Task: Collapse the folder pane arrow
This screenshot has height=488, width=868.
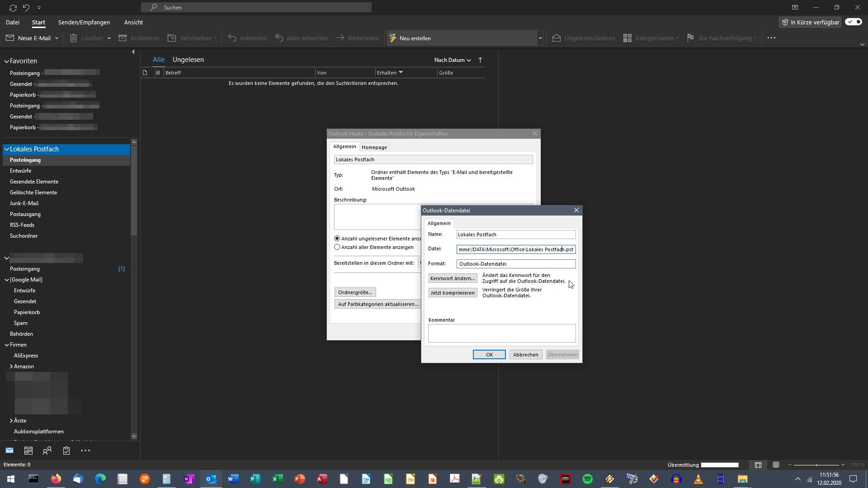Action: (x=133, y=52)
